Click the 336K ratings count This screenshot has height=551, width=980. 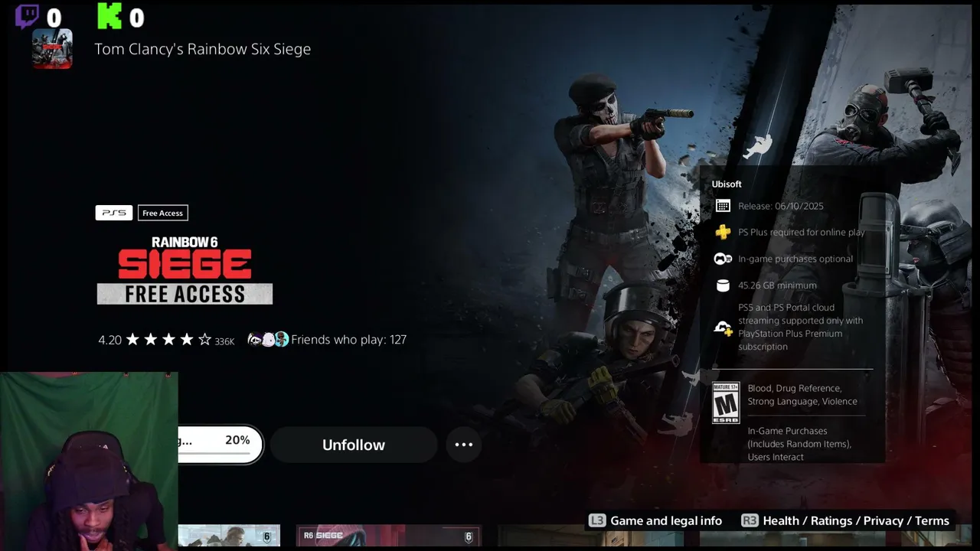224,341
